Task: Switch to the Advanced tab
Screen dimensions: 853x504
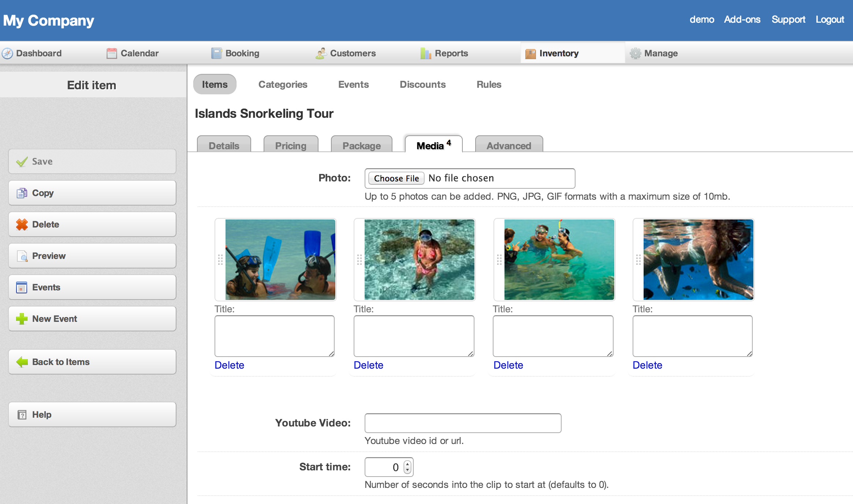Action: click(509, 145)
